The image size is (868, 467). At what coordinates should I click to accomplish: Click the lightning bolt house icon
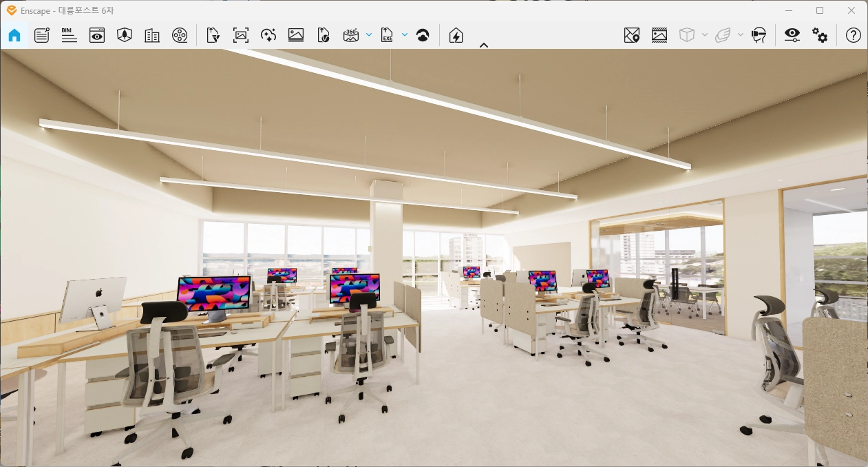(456, 35)
